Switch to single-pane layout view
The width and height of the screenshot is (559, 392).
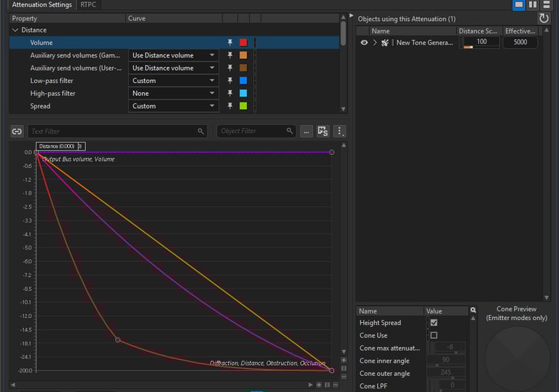[x=519, y=4]
